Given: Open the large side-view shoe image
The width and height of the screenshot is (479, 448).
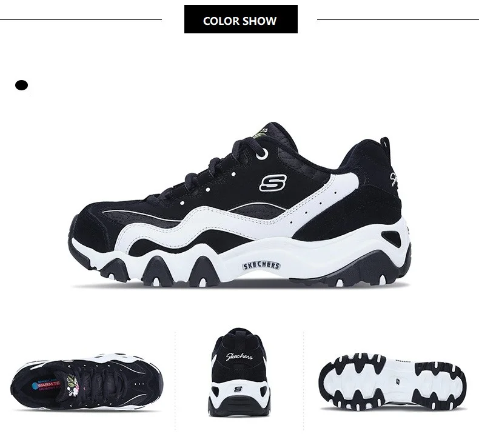Looking at the screenshot, I should (240, 204).
